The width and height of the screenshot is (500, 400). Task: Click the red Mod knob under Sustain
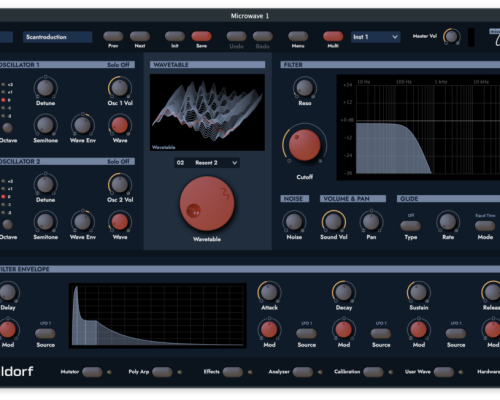coord(418,330)
